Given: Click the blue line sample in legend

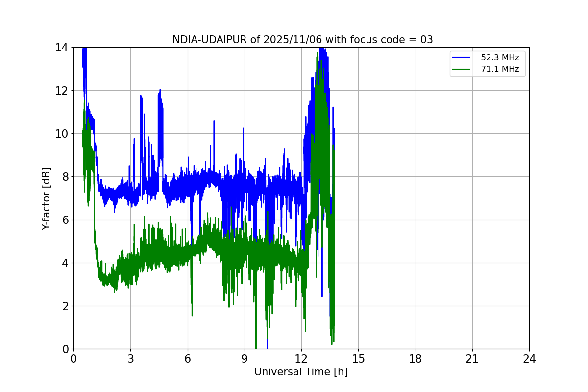Looking at the screenshot, I should [461, 58].
